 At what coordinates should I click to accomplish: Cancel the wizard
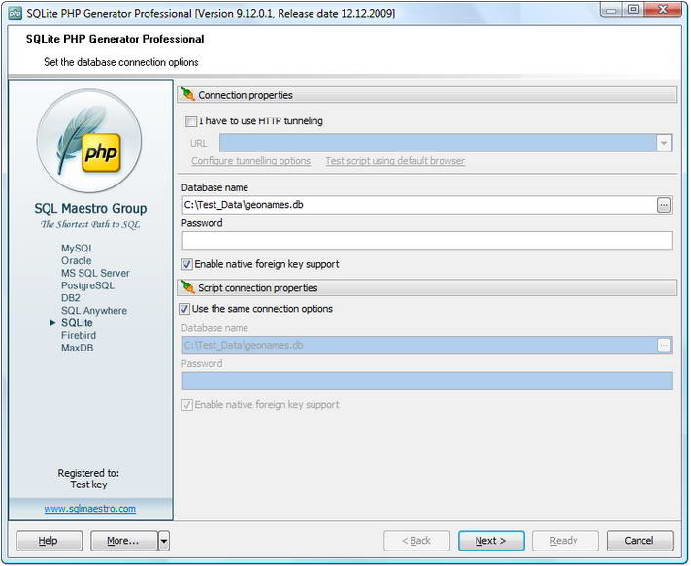coord(640,541)
